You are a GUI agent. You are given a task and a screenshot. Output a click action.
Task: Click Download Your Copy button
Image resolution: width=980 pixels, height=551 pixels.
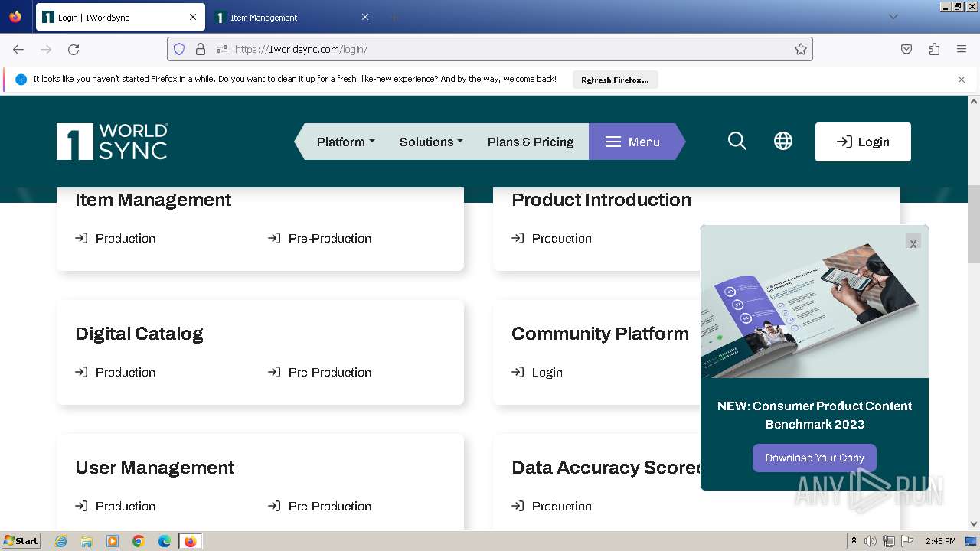[815, 458]
